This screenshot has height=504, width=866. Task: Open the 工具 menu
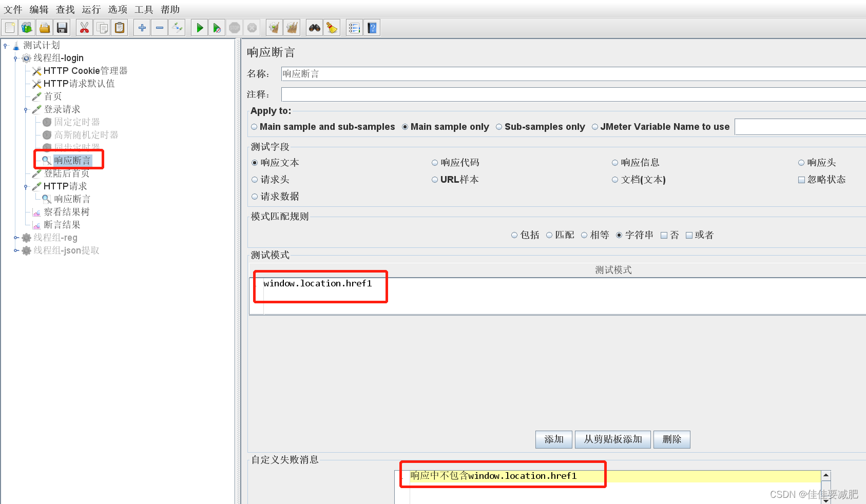(144, 9)
